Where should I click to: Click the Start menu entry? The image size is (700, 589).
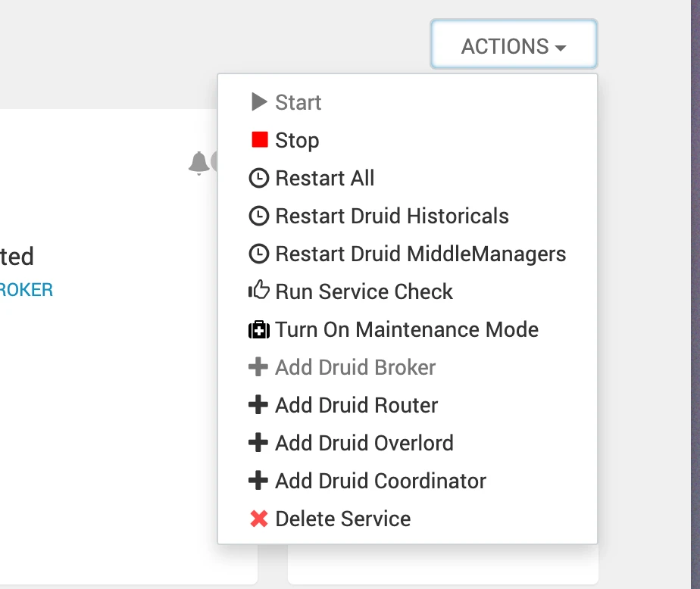tap(407, 102)
